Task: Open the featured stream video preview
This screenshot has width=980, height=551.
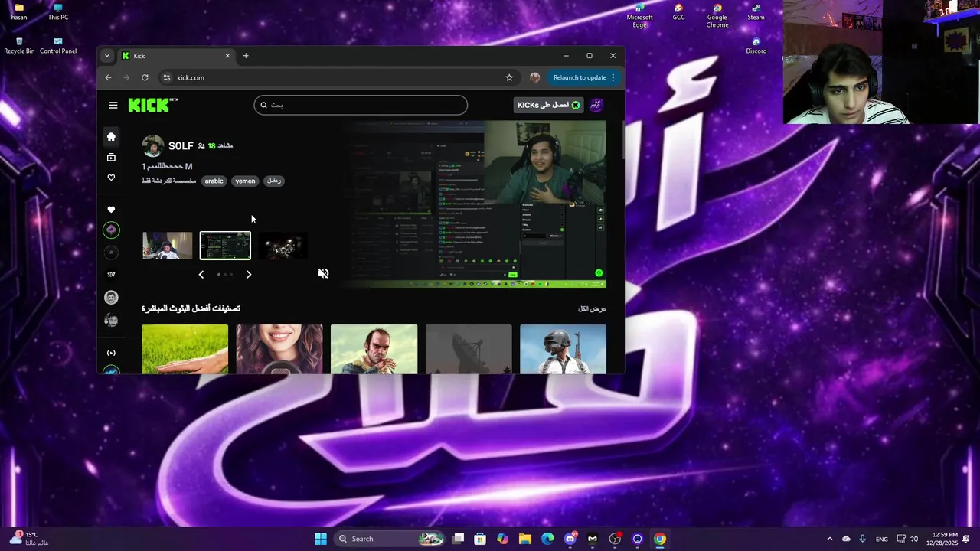Action: (x=475, y=204)
